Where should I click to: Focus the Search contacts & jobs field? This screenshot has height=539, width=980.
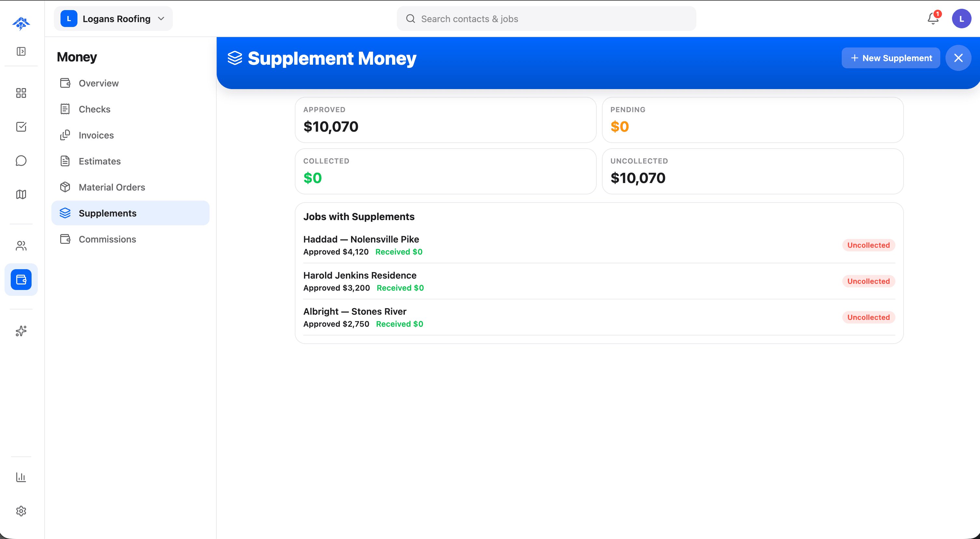point(546,19)
